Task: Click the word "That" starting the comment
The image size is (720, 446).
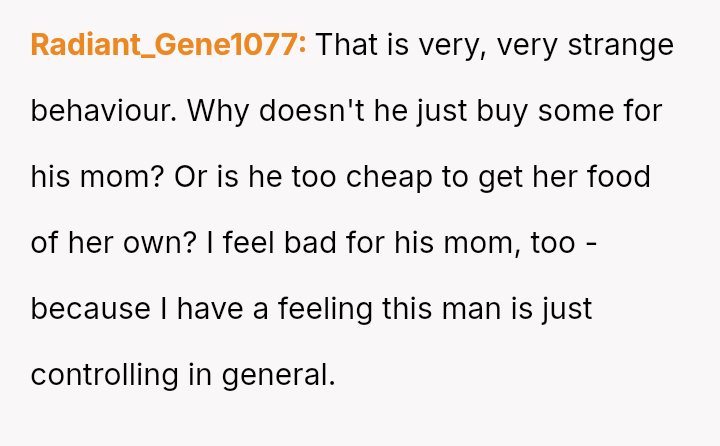Action: (345, 45)
